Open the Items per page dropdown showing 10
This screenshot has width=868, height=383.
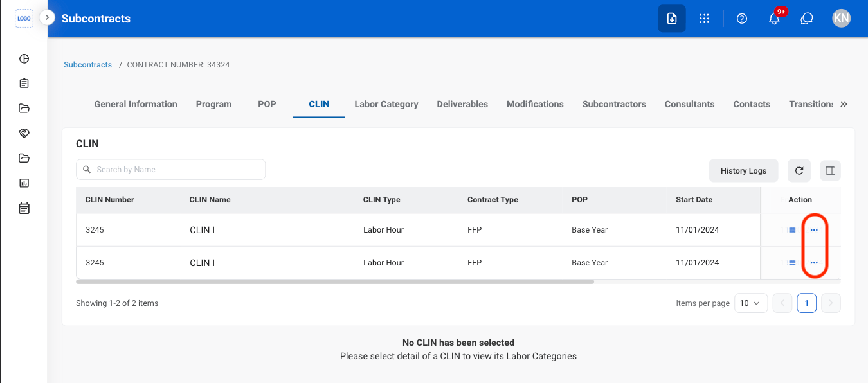(x=751, y=303)
